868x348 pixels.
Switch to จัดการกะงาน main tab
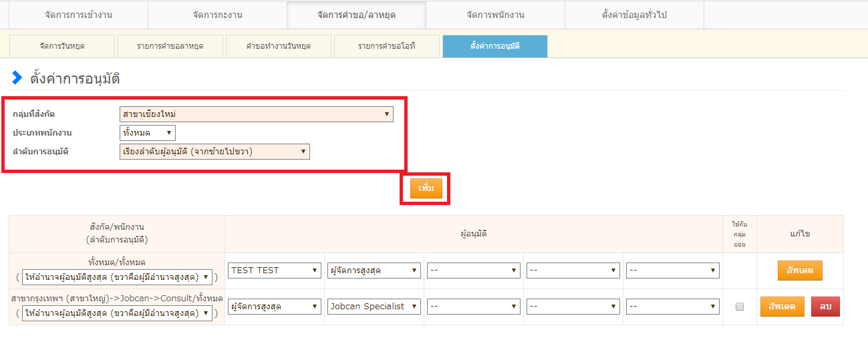pyautogui.click(x=217, y=15)
